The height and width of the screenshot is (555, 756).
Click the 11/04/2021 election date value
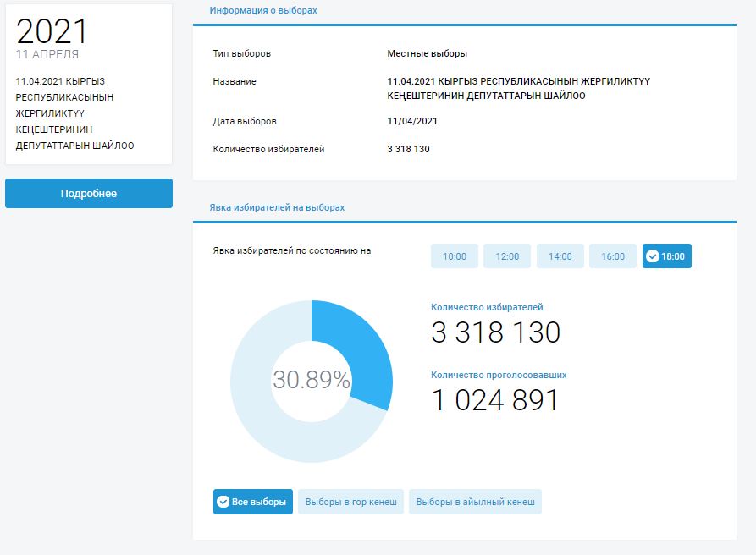(x=411, y=121)
